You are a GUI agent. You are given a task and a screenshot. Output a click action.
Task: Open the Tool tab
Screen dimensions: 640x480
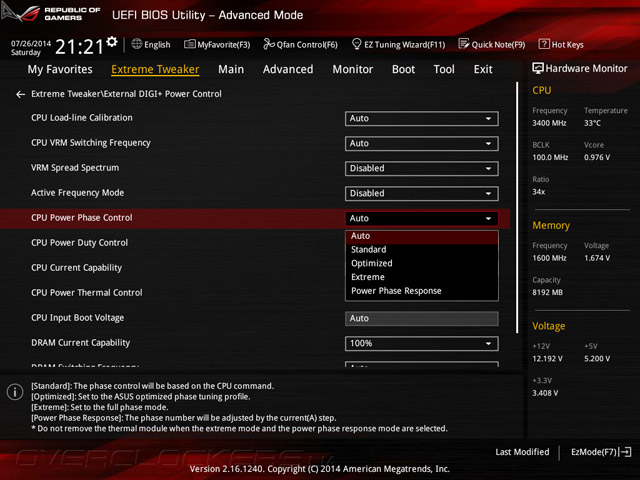pos(444,69)
